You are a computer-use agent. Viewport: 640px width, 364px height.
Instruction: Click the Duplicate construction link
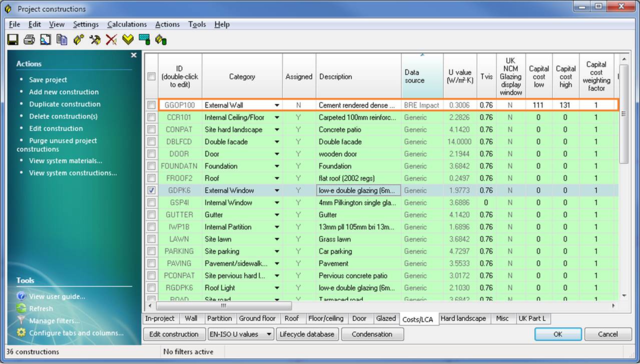64,104
